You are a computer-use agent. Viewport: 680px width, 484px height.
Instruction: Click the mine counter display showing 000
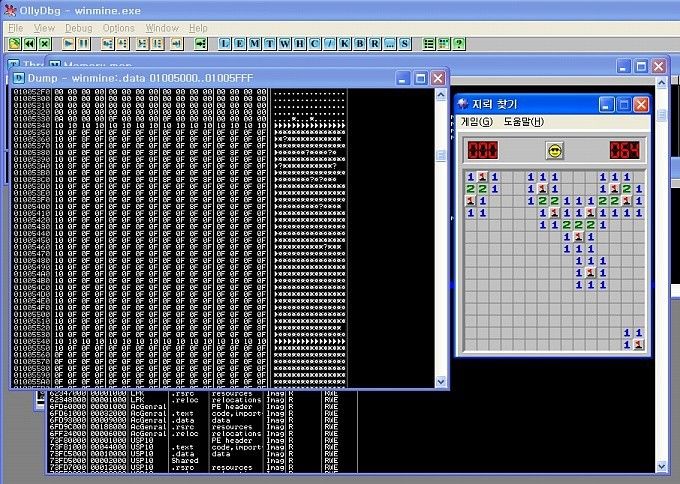tap(483, 150)
